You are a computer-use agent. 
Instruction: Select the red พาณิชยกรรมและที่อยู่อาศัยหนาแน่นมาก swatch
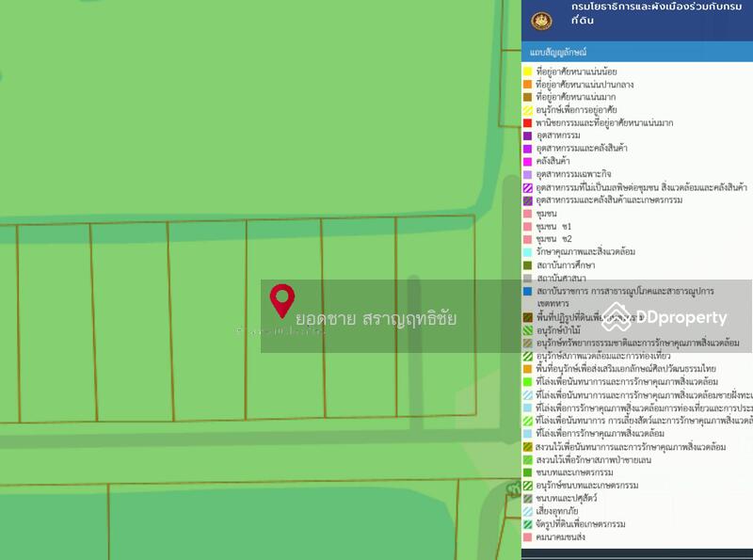tap(527, 123)
